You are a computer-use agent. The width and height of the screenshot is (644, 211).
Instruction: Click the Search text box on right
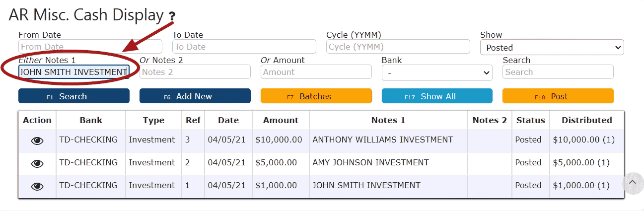point(558,72)
